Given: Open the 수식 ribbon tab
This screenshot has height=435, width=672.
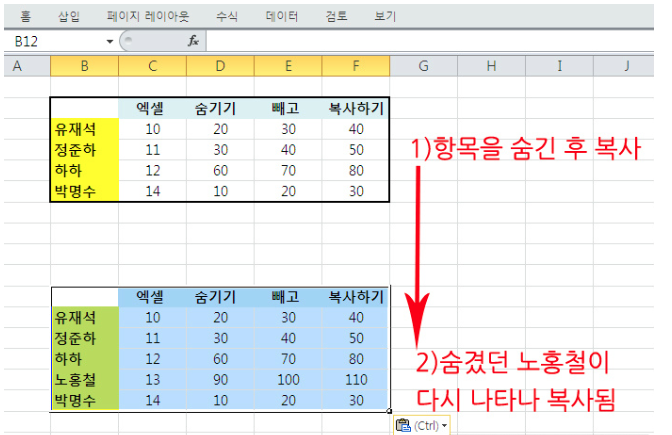Looking at the screenshot, I should (x=227, y=16).
